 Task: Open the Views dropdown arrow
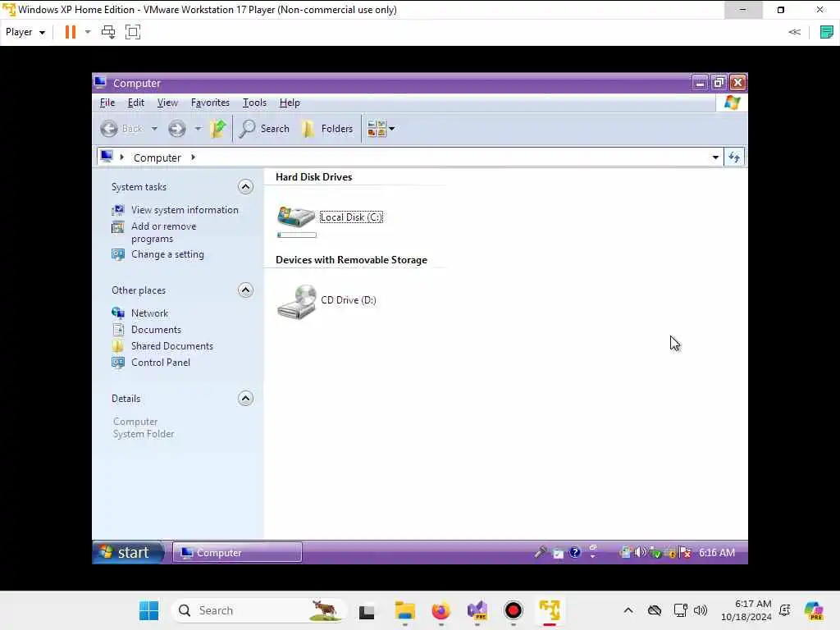[x=391, y=129]
